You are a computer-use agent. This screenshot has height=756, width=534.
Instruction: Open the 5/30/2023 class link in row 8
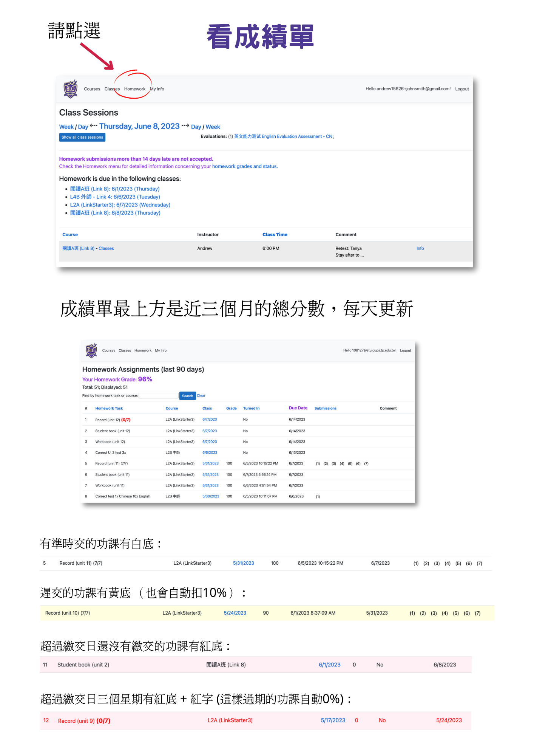[x=210, y=496]
